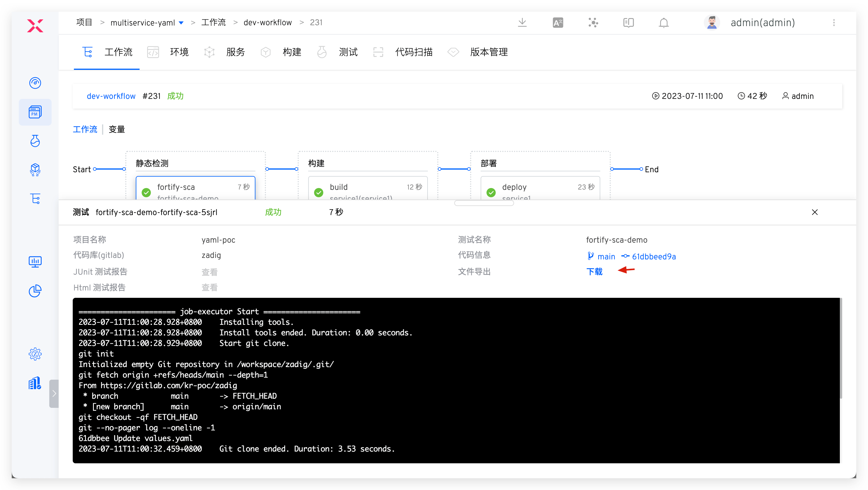Image resolution: width=868 pixels, height=490 pixels.
Task: Switch to the 环境 tab
Action: point(179,52)
